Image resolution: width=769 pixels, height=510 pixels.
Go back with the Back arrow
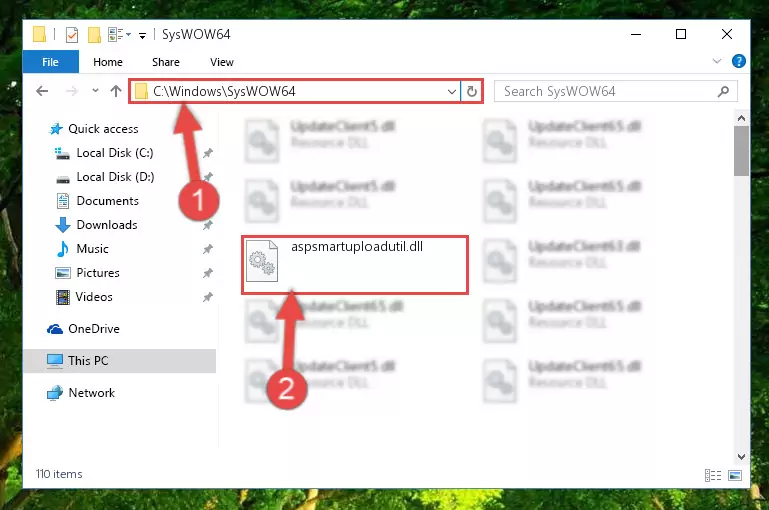pos(43,91)
